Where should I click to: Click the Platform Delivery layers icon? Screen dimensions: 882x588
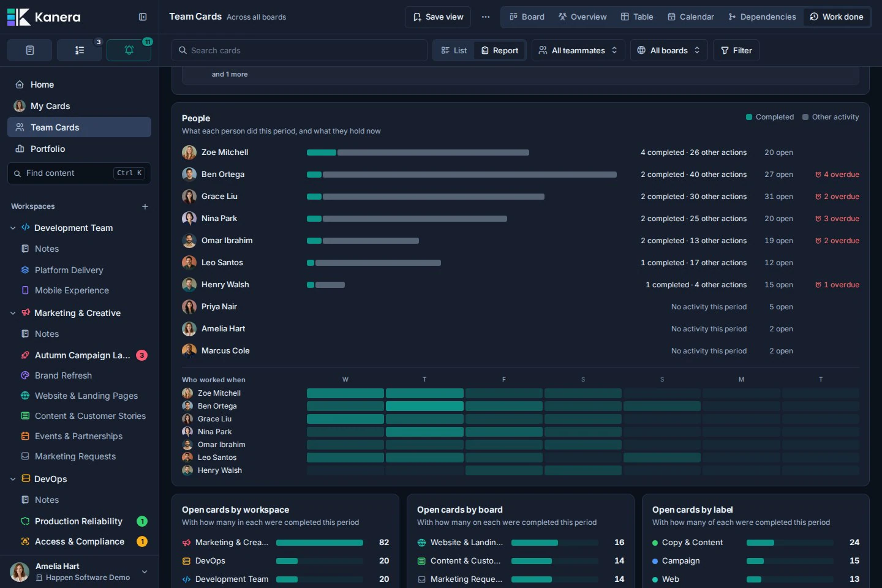coord(25,270)
